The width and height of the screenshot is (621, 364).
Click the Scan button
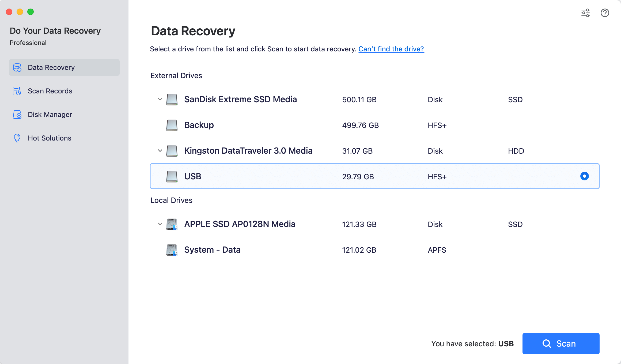(x=561, y=344)
